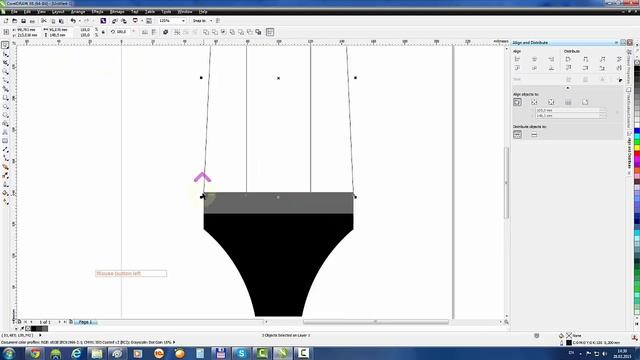Click the Create Boundary icon
The width and height of the screenshot is (640, 360).
(258, 32)
